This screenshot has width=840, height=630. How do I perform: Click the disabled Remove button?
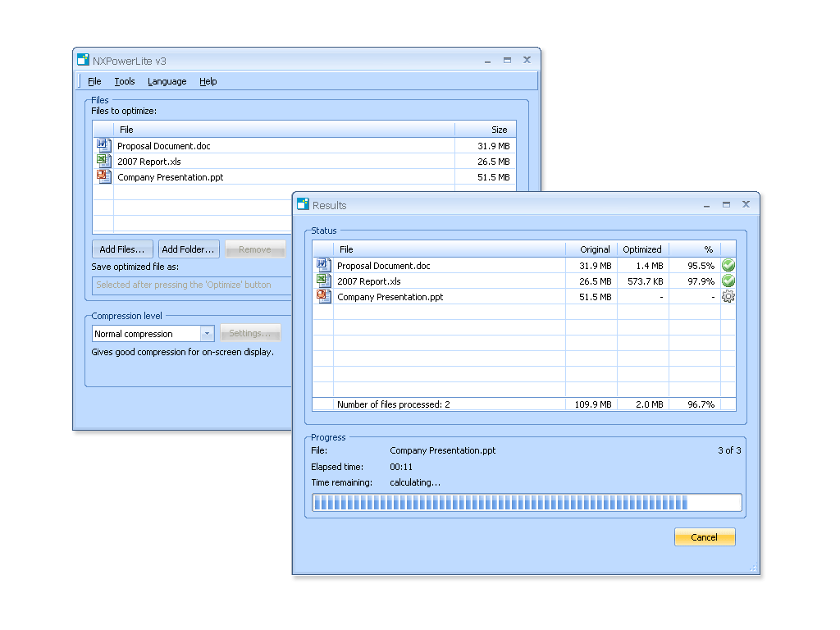click(255, 249)
